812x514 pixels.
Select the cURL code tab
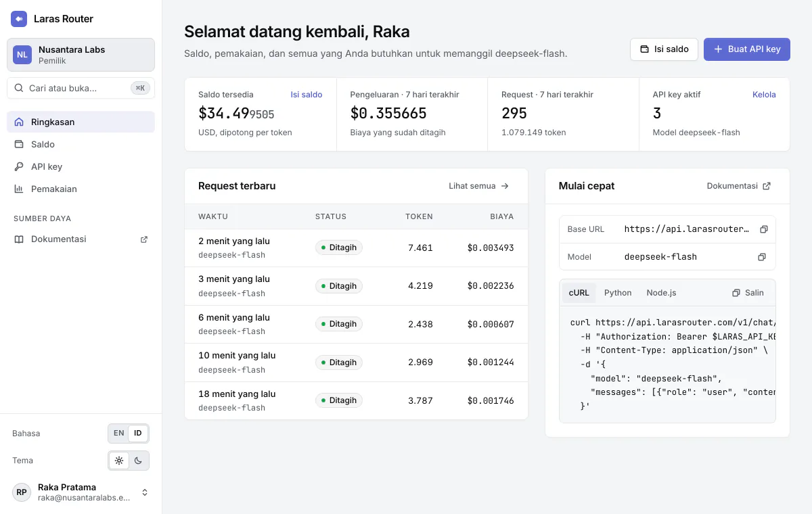pos(579,293)
